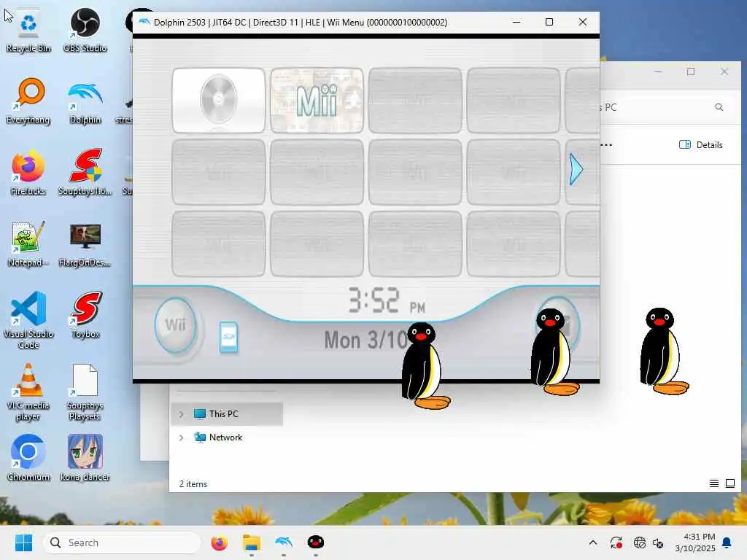The height and width of the screenshot is (560, 747).
Task: Open the Toybox desktop shortcut
Action: tap(85, 315)
